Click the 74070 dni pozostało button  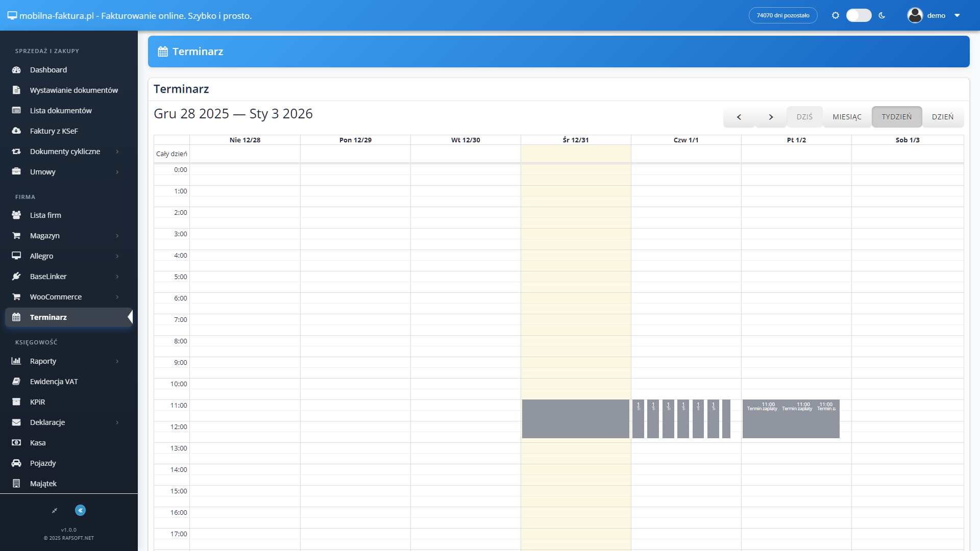coord(782,15)
